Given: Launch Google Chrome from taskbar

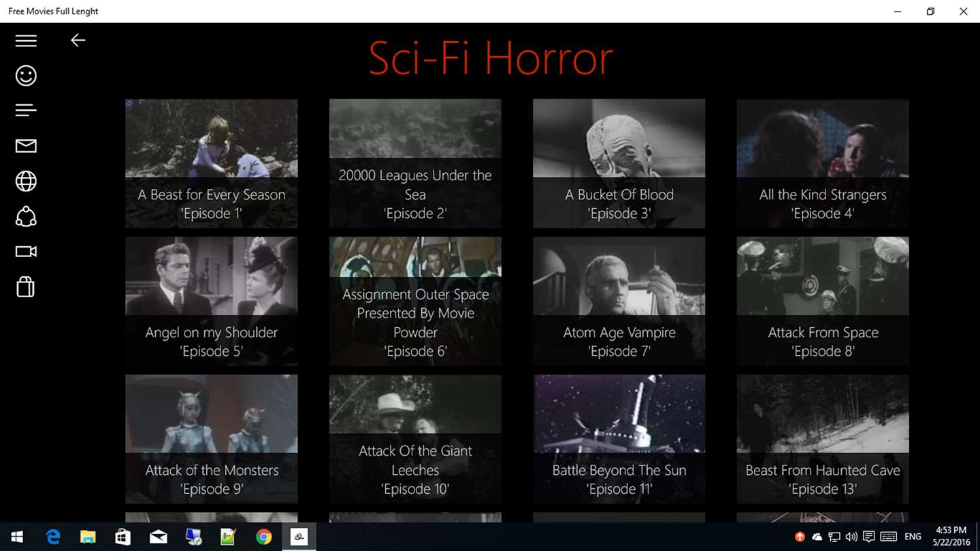Looking at the screenshot, I should pyautogui.click(x=263, y=537).
